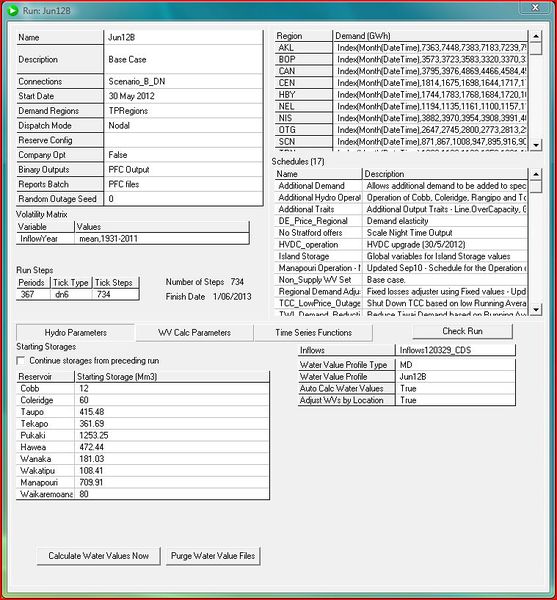Screen dimensions: 557x600
Task: Click the Check Run button
Action: (x=462, y=331)
